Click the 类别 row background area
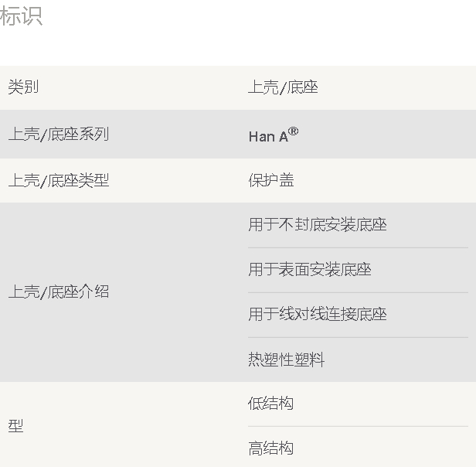Viewport: 476px width, 467px height. (x=238, y=88)
